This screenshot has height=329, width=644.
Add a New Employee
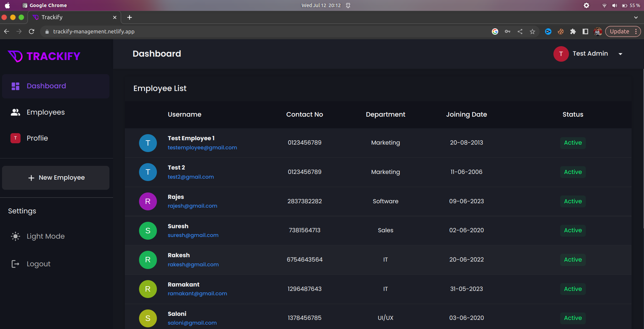coord(56,178)
